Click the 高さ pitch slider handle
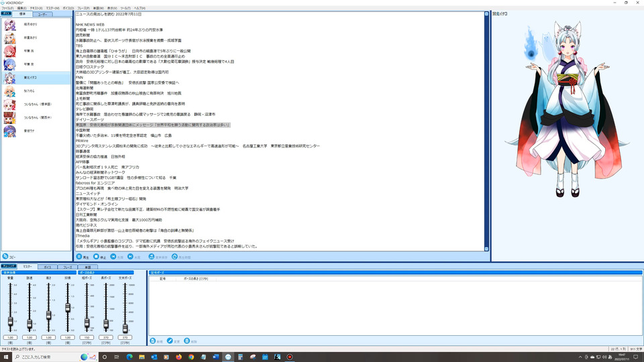The width and height of the screenshot is (644, 362). click(x=48, y=315)
